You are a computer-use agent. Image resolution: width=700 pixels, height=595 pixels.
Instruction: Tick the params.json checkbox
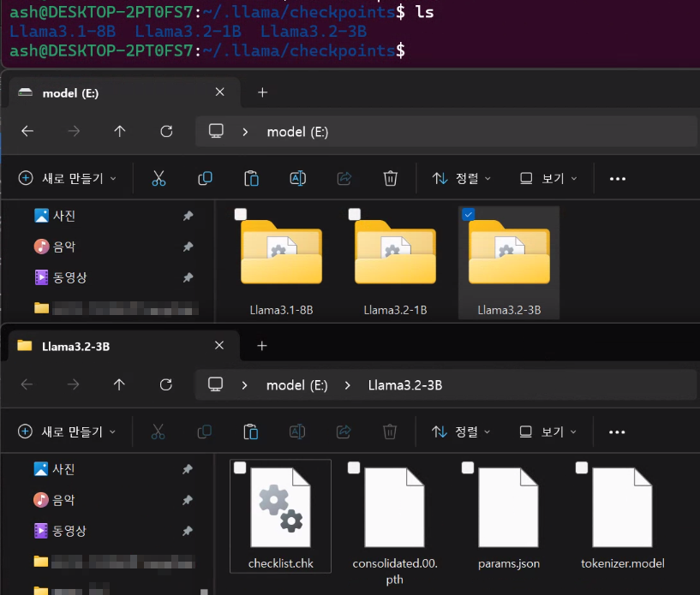(x=468, y=467)
